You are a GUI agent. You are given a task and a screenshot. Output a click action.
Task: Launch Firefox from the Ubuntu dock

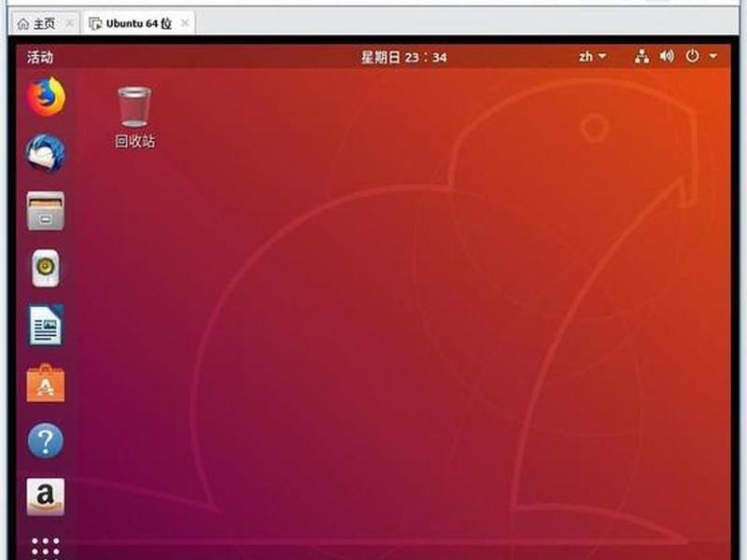point(46,97)
